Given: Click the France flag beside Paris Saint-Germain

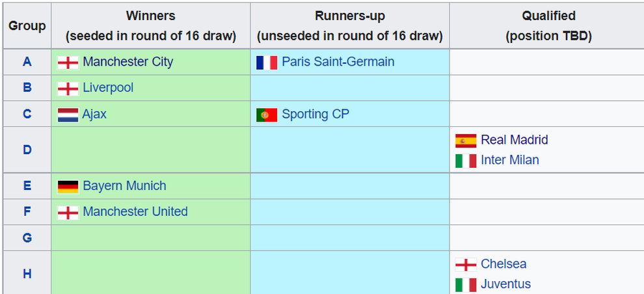Looking at the screenshot, I should coord(267,62).
